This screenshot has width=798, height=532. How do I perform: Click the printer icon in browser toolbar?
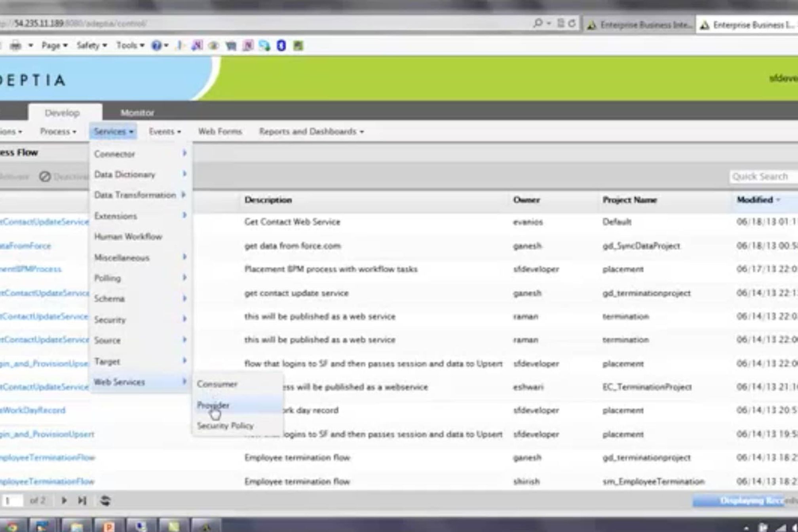(15, 46)
